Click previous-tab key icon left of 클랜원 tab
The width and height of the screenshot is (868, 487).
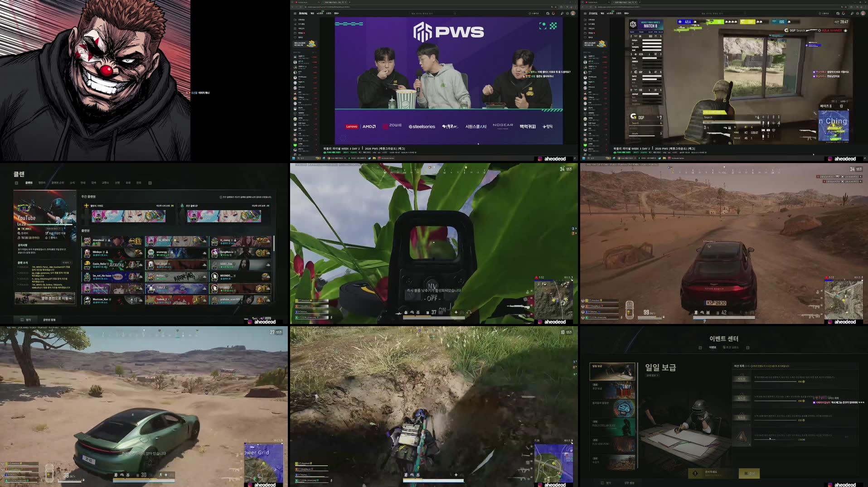click(x=16, y=183)
